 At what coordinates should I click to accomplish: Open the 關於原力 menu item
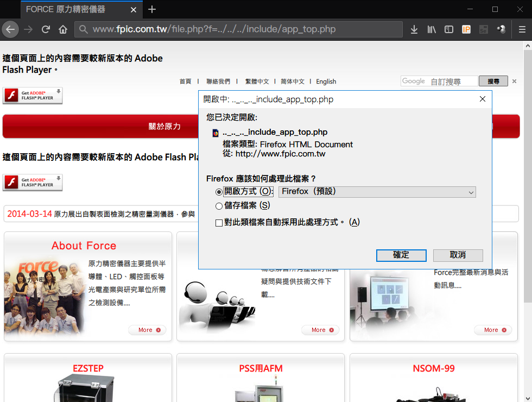click(164, 126)
